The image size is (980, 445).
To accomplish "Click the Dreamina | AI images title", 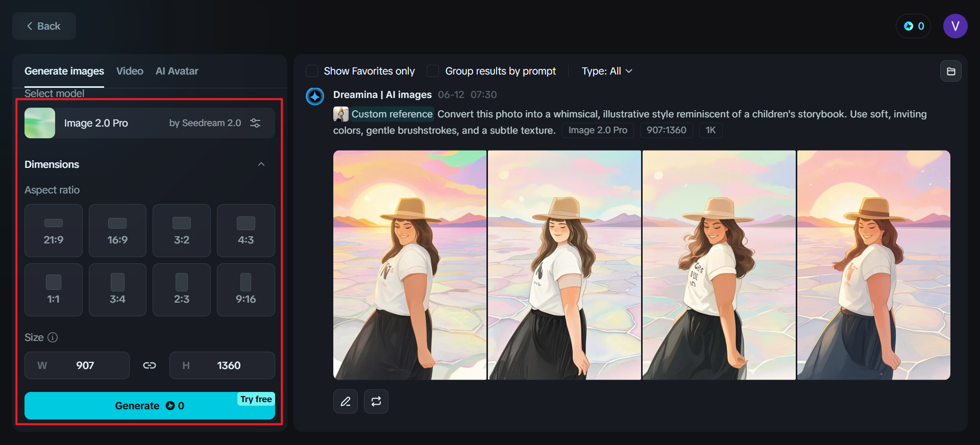I will click(382, 94).
